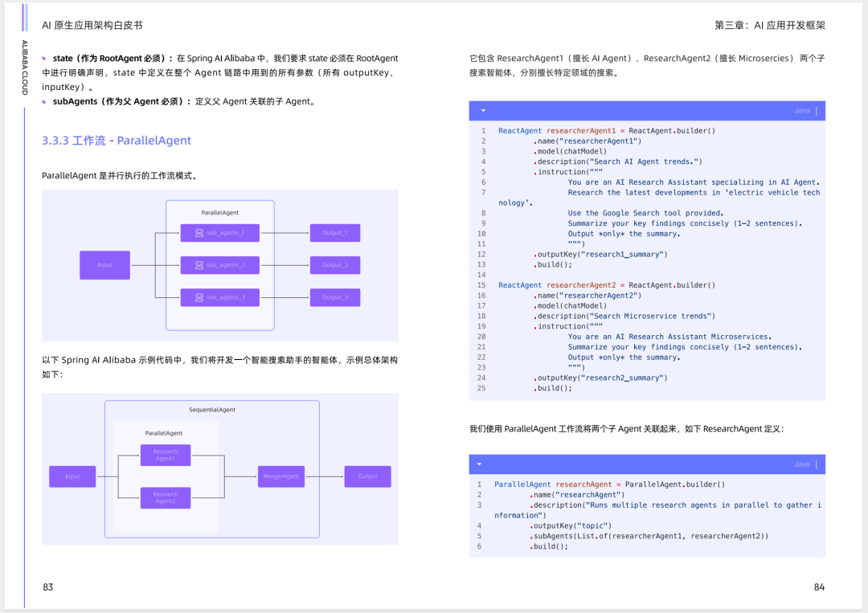The image size is (868, 613).
Task: Click the heading 3.3.3 工作流 - ParallelAgent
Action: pos(117,141)
